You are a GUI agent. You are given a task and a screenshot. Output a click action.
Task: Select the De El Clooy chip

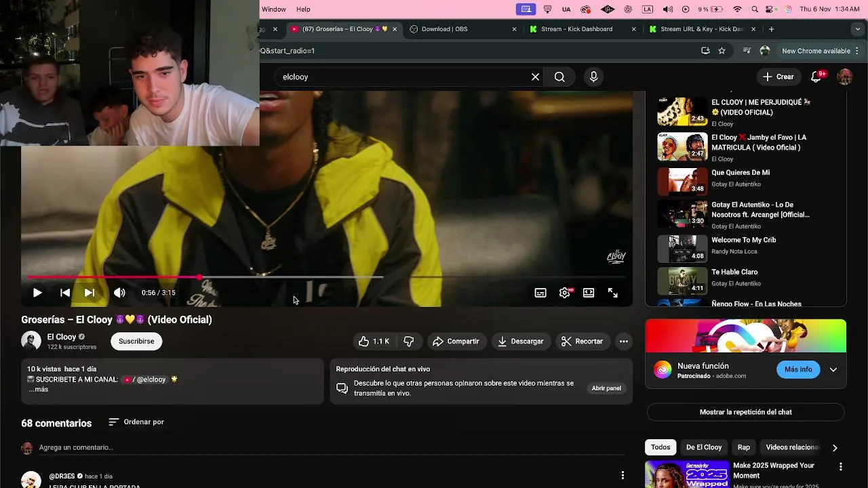[704, 447]
